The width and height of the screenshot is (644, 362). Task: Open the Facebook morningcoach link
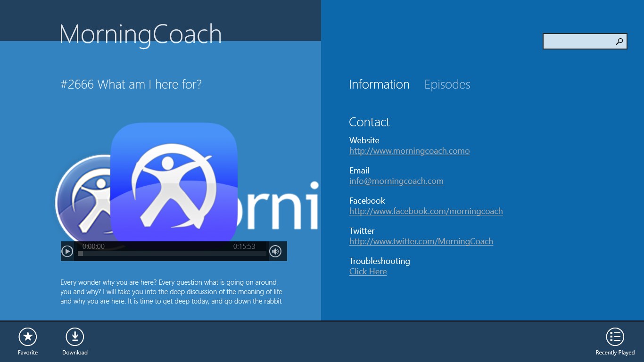point(426,211)
